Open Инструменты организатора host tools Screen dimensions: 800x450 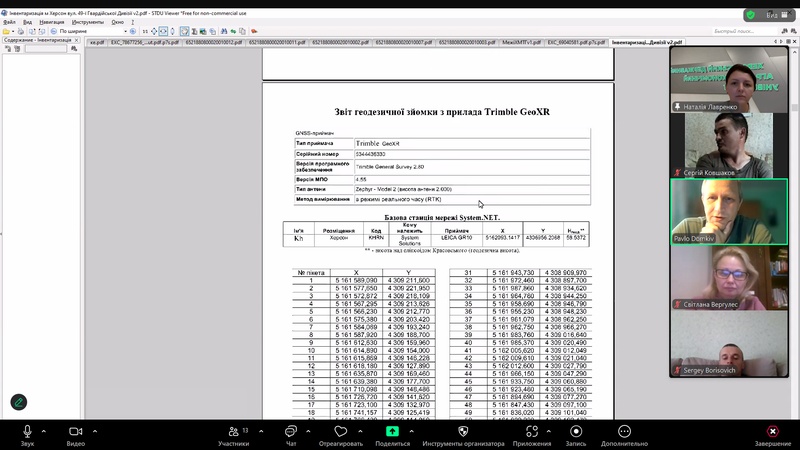(463, 435)
